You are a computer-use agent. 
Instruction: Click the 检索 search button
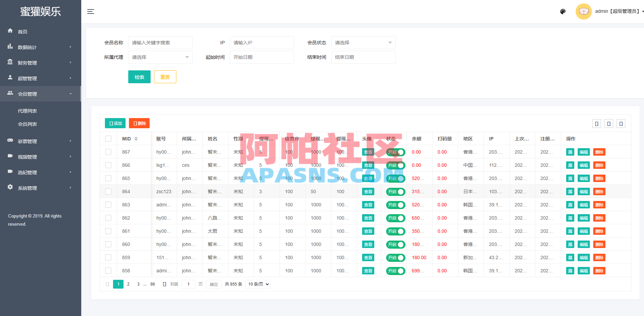(139, 76)
